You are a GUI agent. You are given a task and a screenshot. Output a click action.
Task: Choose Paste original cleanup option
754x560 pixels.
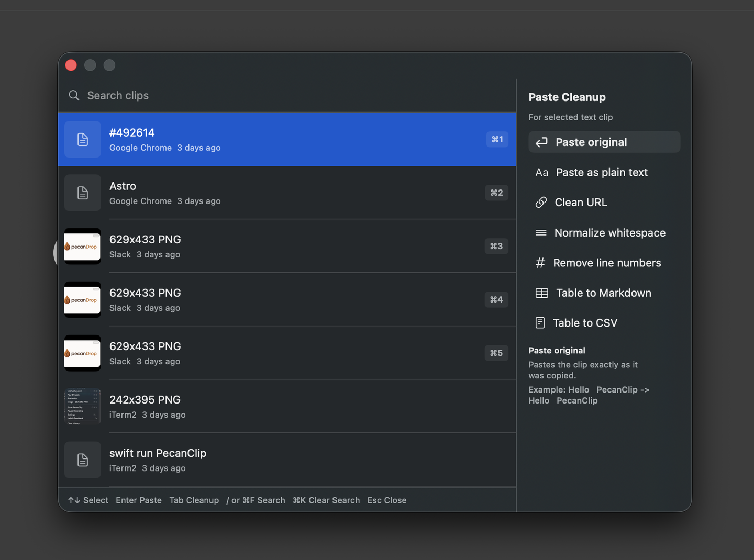(604, 142)
